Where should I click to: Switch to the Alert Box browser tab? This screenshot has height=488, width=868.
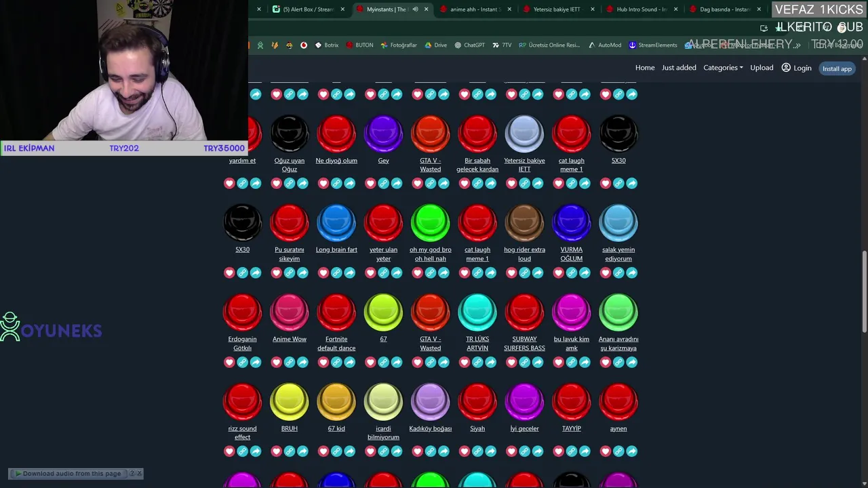pos(309,9)
